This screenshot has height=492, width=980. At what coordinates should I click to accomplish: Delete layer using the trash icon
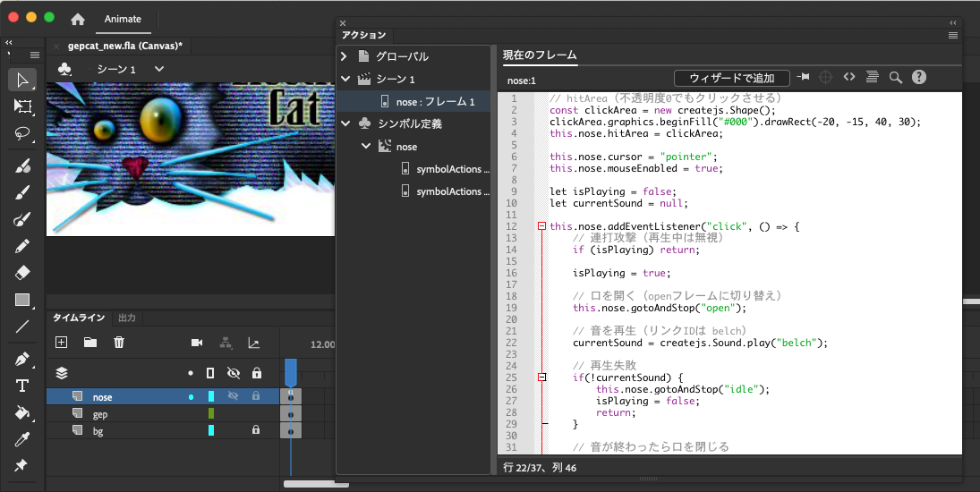click(118, 342)
